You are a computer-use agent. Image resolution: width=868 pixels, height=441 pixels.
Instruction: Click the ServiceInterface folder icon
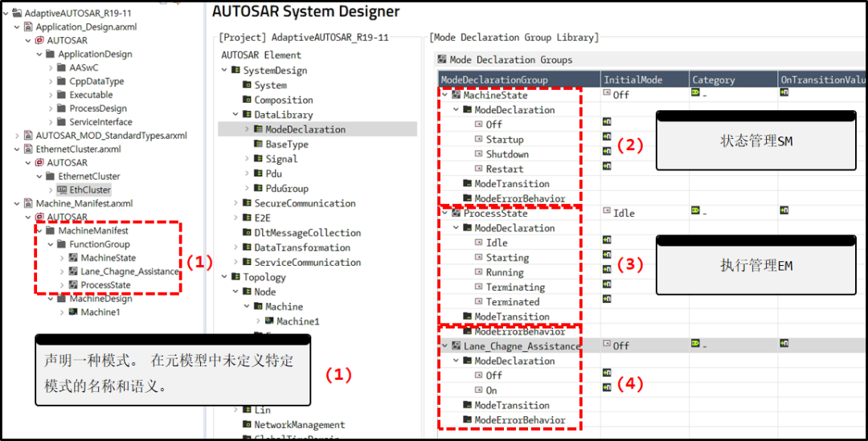(61, 122)
